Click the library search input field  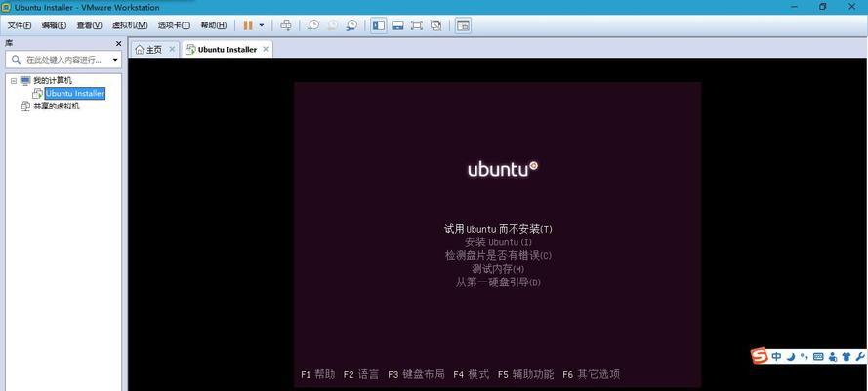tap(63, 60)
